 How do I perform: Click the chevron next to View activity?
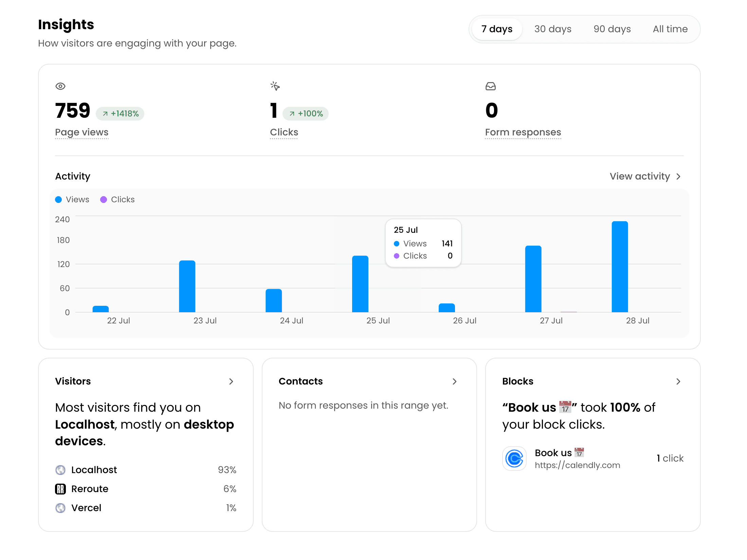[x=678, y=176]
